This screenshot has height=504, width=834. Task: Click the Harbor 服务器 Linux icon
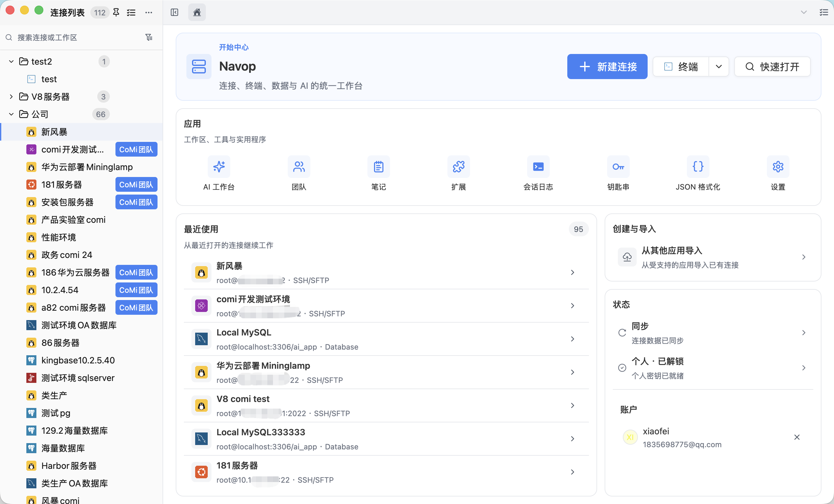(x=31, y=466)
